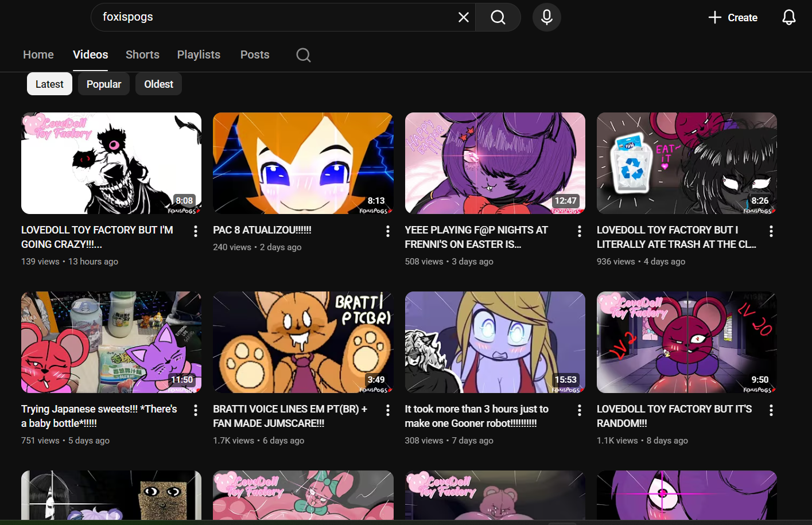Start voice search with microphone
The width and height of the screenshot is (812, 525).
[547, 17]
